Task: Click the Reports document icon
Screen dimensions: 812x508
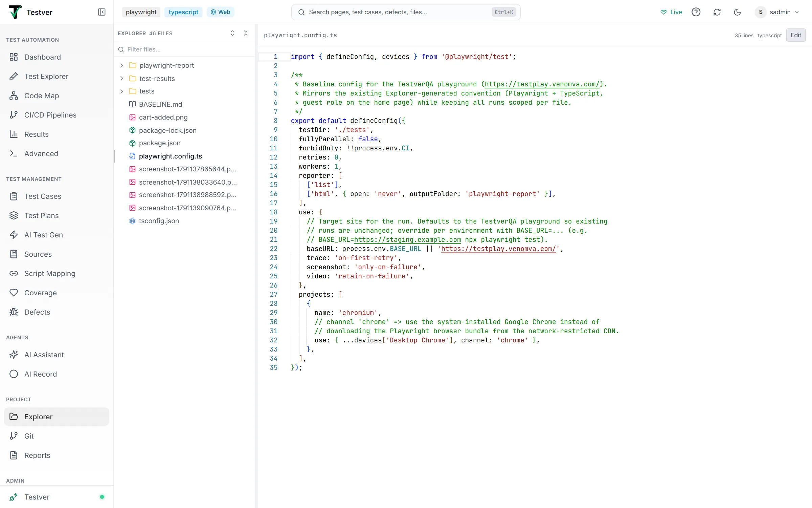Action: click(14, 455)
